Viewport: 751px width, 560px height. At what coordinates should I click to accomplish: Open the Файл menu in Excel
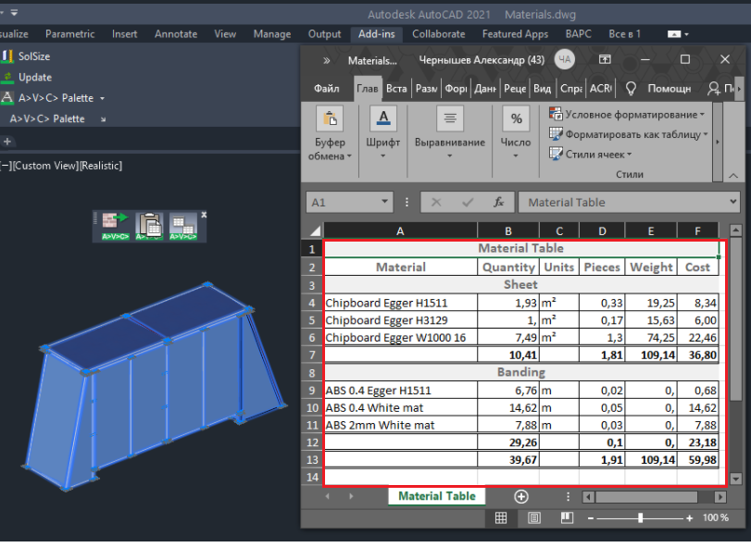pyautogui.click(x=326, y=89)
